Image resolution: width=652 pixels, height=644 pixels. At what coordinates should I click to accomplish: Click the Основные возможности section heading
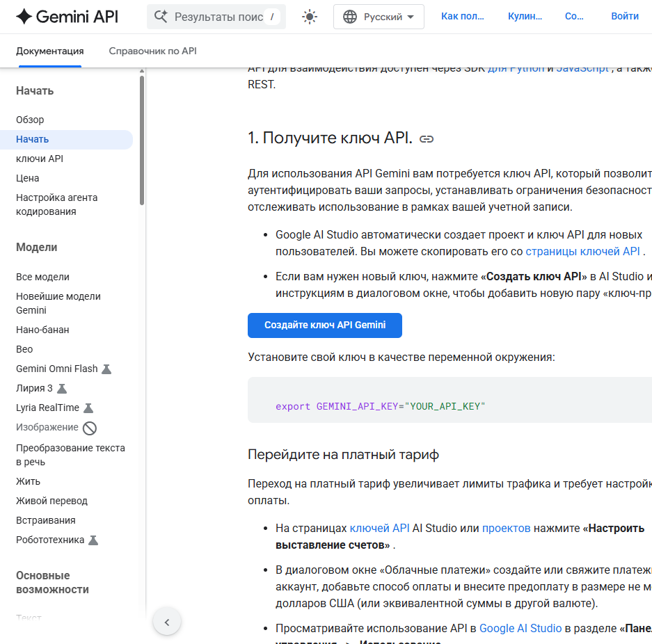52,583
